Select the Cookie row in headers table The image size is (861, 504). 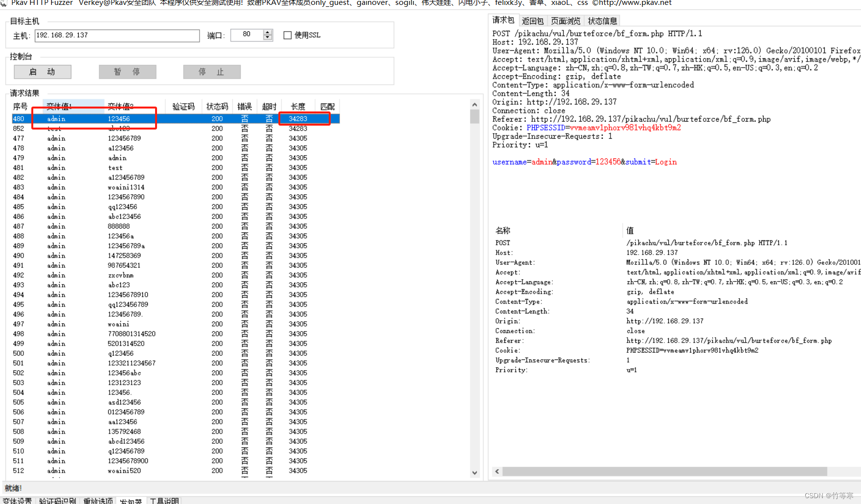pos(678,351)
